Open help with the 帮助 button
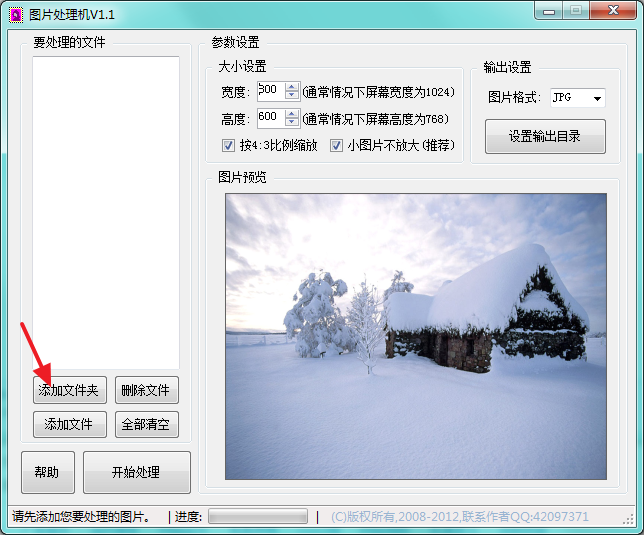 (48, 472)
